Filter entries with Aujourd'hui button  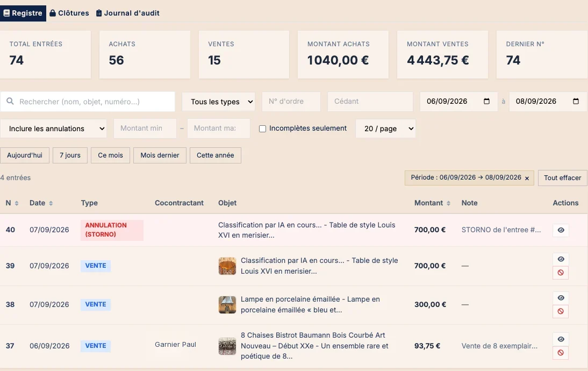click(25, 155)
